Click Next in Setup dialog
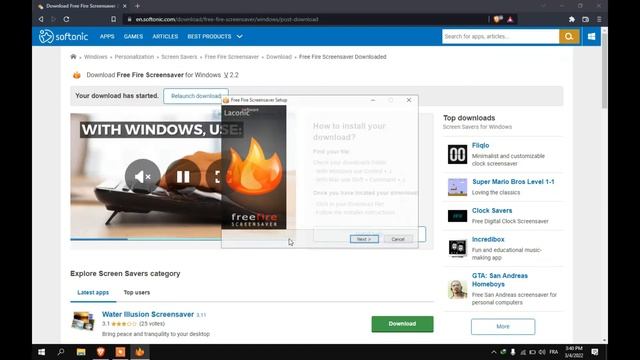The image size is (640, 360). pyautogui.click(x=364, y=239)
